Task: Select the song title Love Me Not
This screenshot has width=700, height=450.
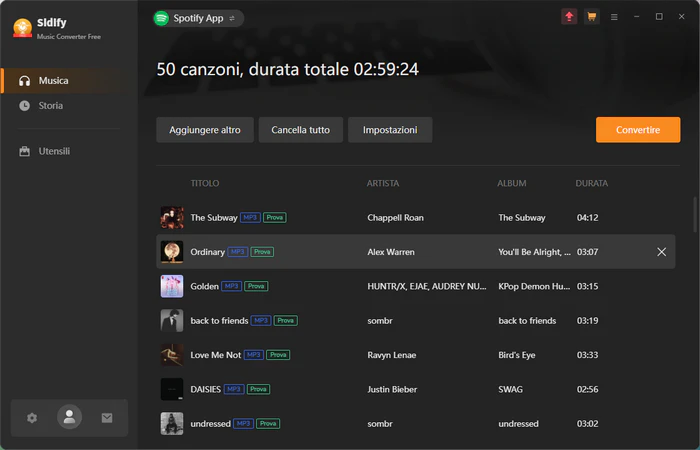Action: 216,355
